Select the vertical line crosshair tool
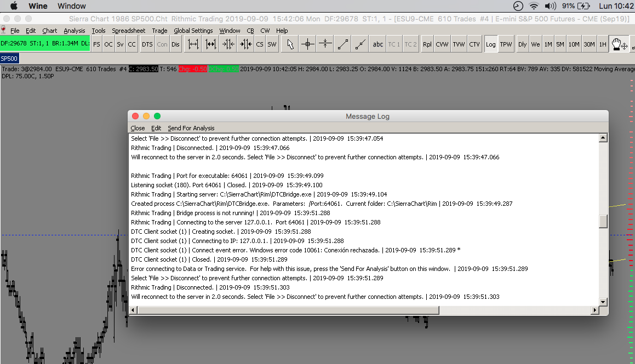The height and width of the screenshot is (364, 635). click(x=325, y=44)
